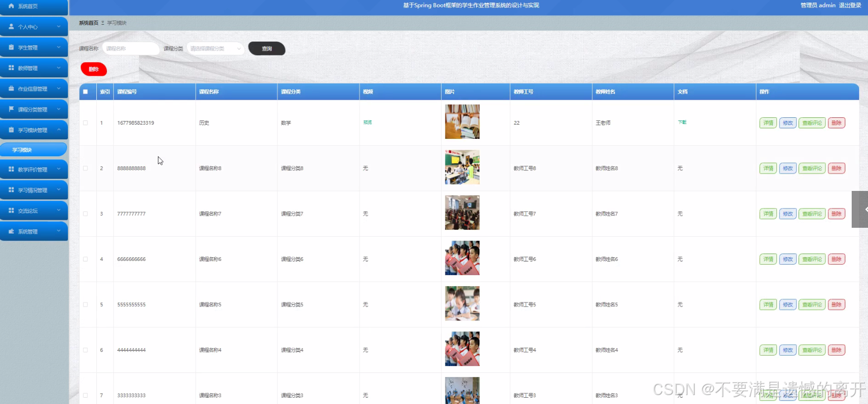Check the row with 课程编号 3333333333

(x=85, y=395)
